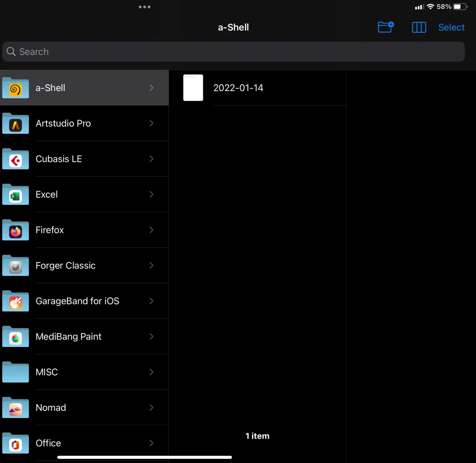Open the Forger Classic folder icon
The image size is (476, 463).
16,266
